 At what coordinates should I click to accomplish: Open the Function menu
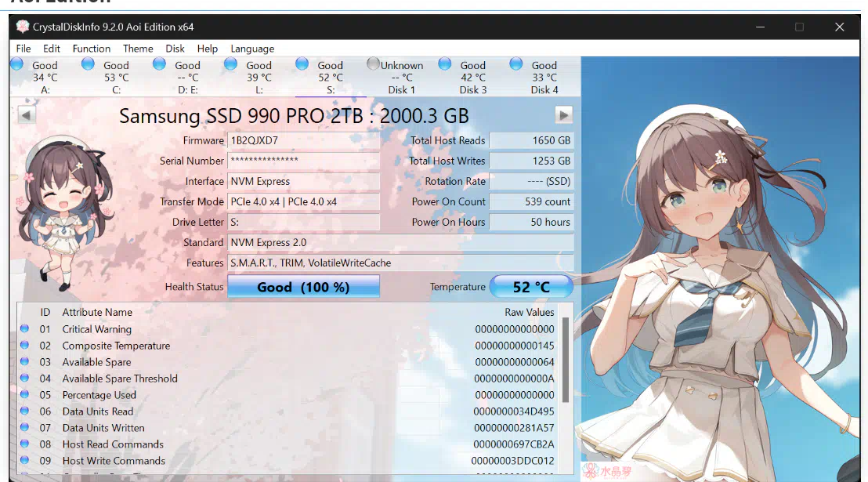[92, 49]
